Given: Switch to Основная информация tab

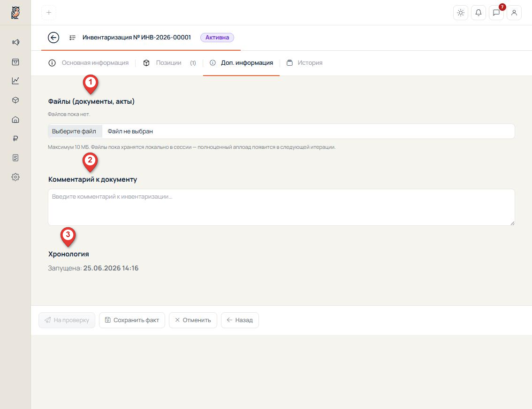Looking at the screenshot, I should pyautogui.click(x=89, y=63).
